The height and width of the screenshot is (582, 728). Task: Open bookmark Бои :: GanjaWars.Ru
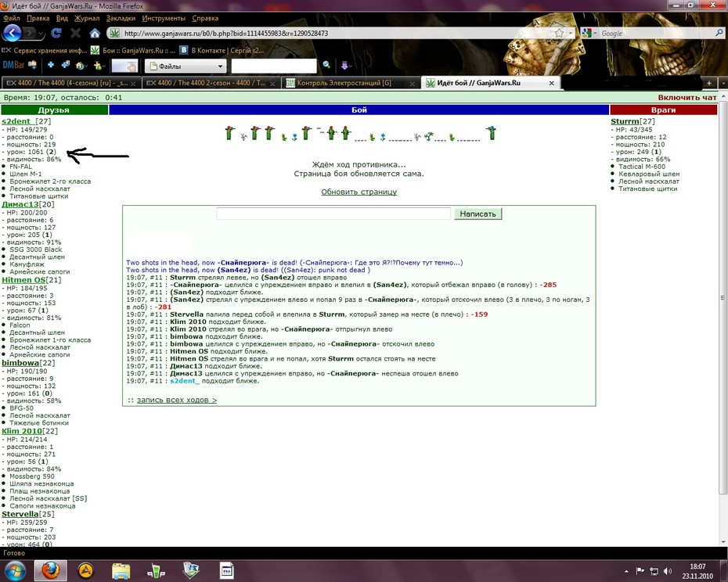133,50
